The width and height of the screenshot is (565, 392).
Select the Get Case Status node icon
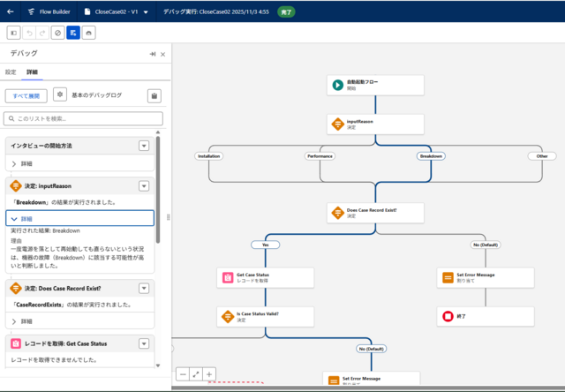[228, 277]
